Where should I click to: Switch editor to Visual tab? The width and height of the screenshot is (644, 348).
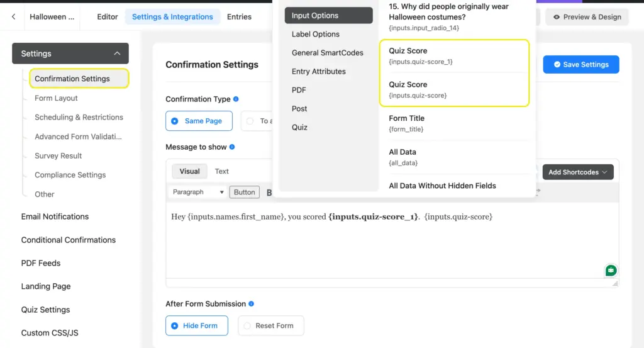click(189, 171)
